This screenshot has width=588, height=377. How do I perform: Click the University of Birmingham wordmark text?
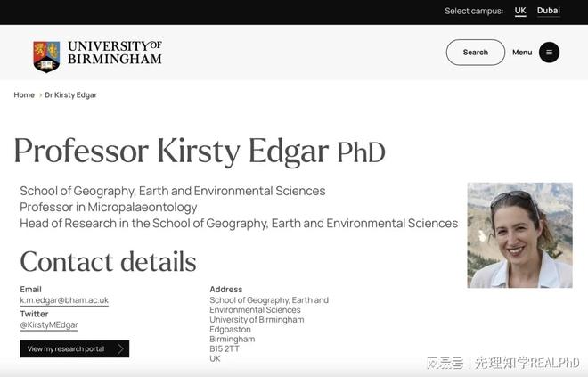(x=115, y=53)
